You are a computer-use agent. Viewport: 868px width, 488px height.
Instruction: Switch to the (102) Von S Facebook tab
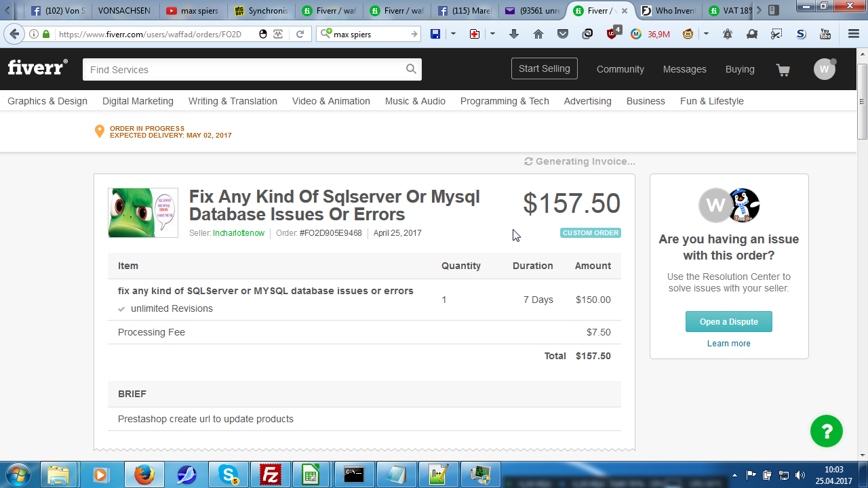tap(58, 11)
